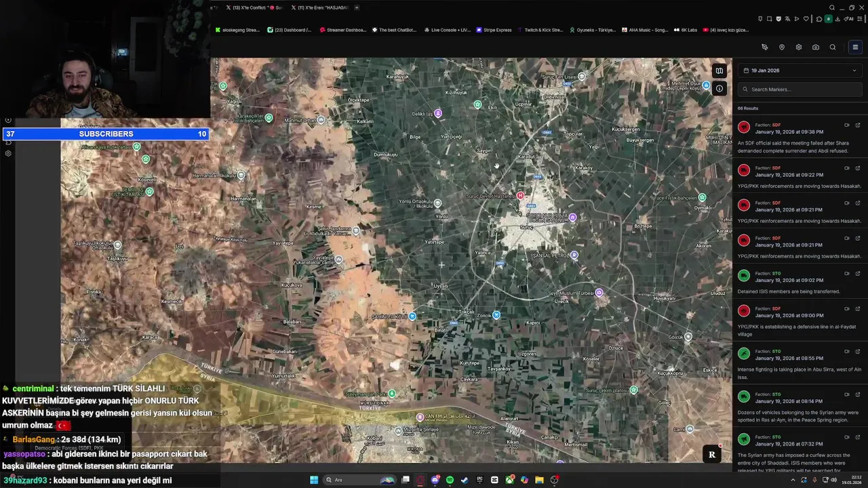
Task: Select 'SDF official said the meeting failed' entry
Action: [x=800, y=138]
